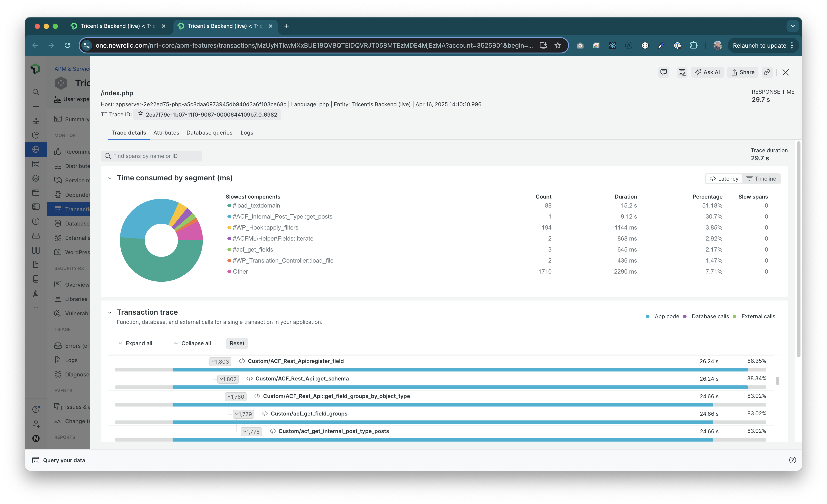827x504 pixels.
Task: Open the all capabilities grid icon
Action: pyautogui.click(x=36, y=121)
